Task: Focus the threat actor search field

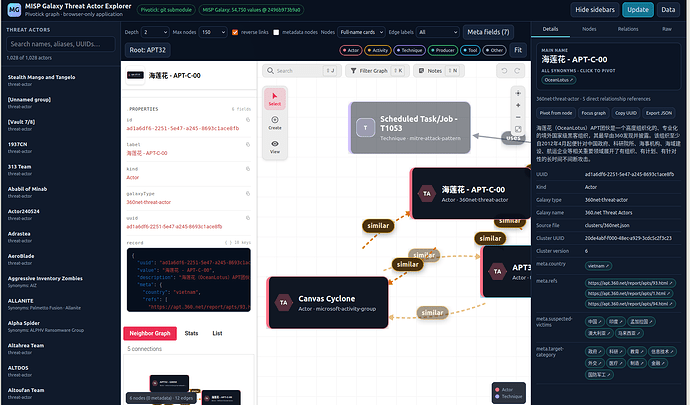Action: 61,44
